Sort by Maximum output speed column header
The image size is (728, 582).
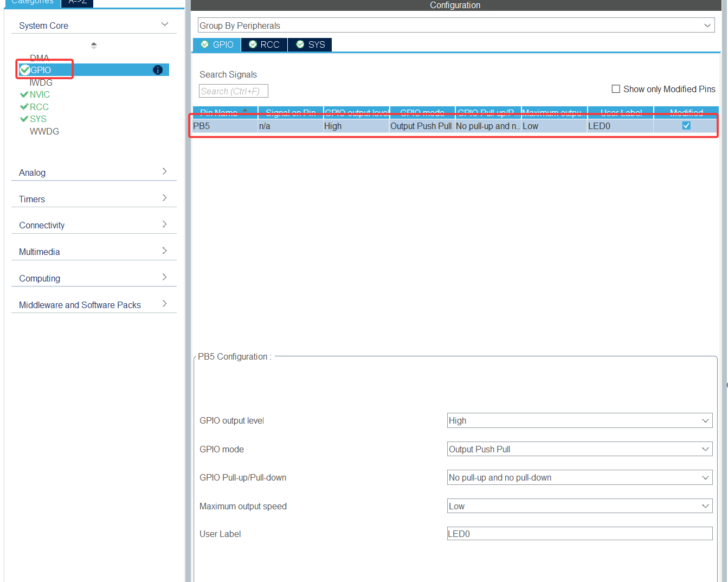pos(555,112)
